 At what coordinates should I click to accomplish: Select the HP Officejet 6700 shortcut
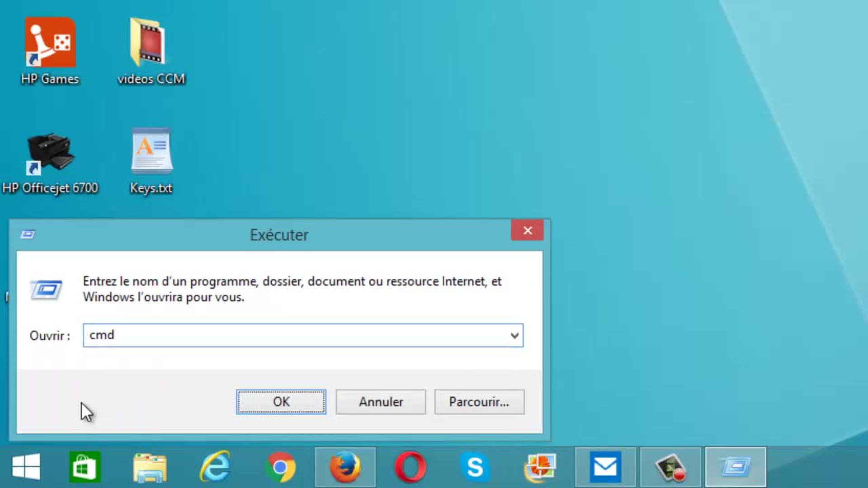[50, 154]
